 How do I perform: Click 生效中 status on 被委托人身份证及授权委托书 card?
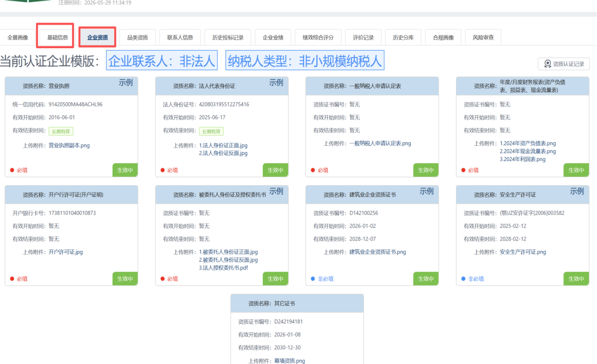pos(275,279)
